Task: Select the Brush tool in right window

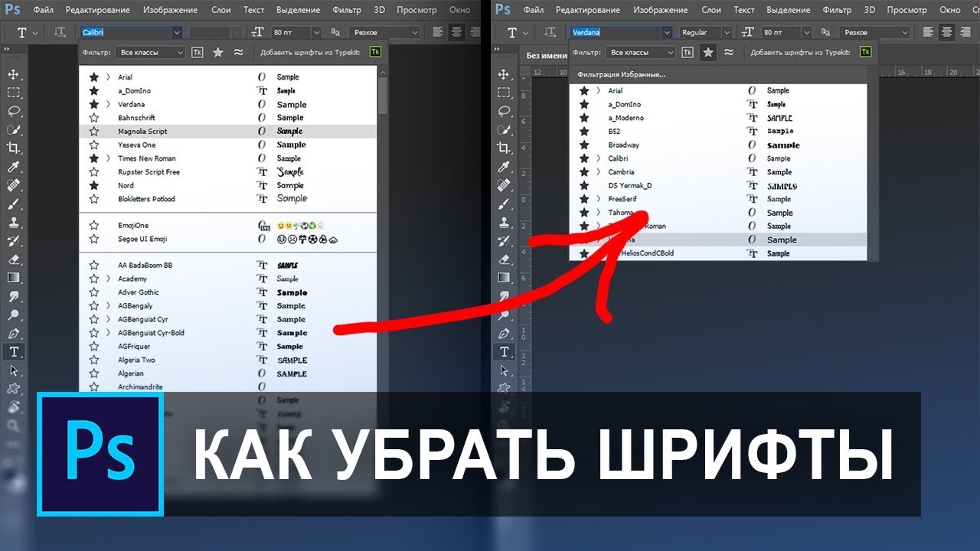Action: tap(504, 204)
